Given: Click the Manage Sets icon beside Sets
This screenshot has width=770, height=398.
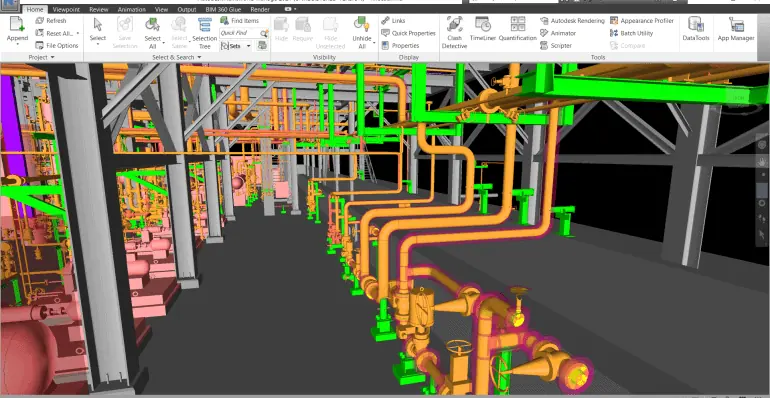Looking at the screenshot, I should click(262, 46).
